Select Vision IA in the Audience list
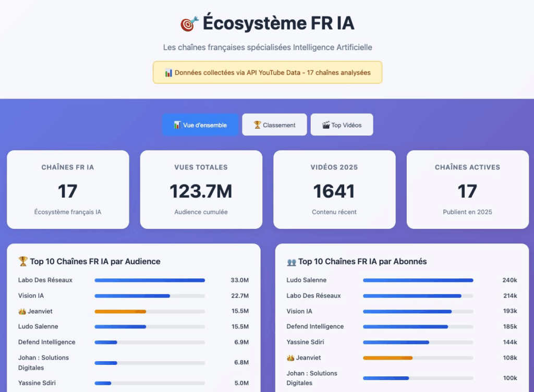This screenshot has width=534, height=392. click(31, 296)
